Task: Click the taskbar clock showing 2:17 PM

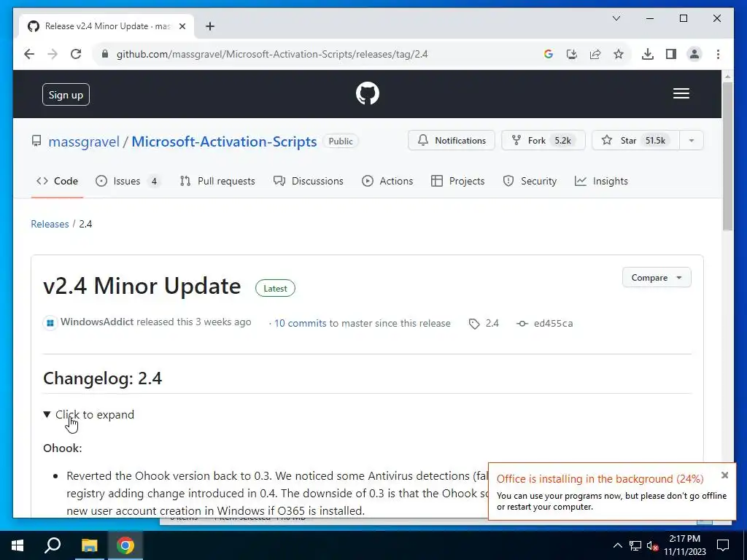Action: coord(684,545)
